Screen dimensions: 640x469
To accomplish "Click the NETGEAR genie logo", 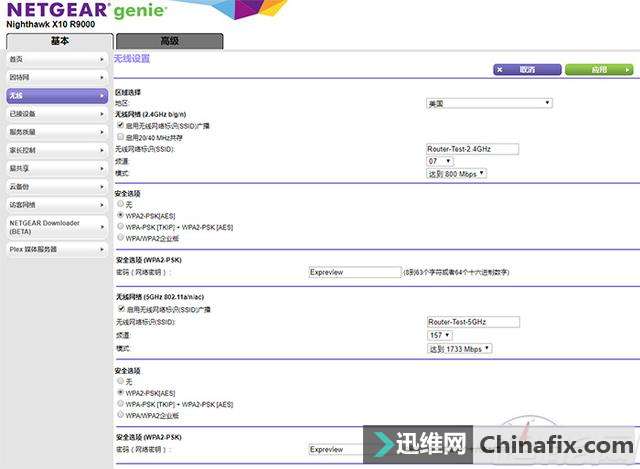I will tap(85, 14).
